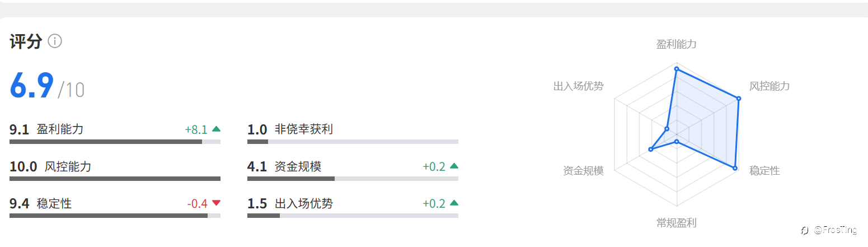The image size is (868, 247).
Task: Click the 风控能力 score progress bar
Action: click(x=115, y=179)
